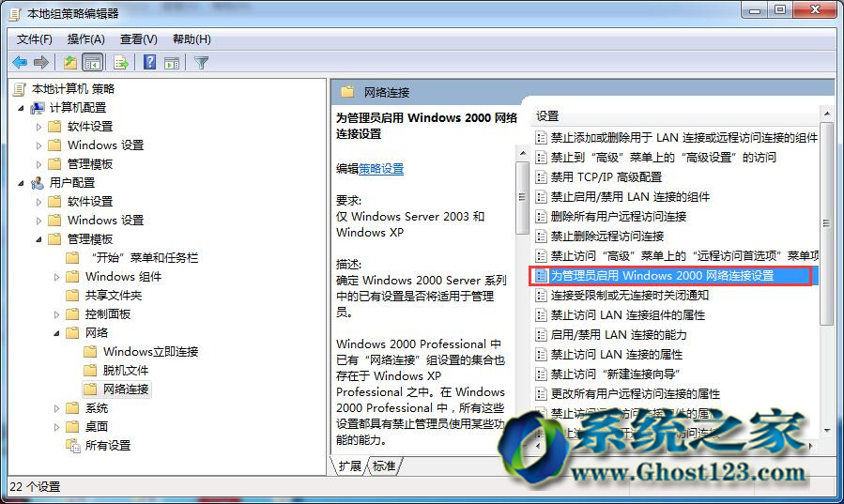Click folder icon next to 共享文件夹
This screenshot has height=504, width=844.
(72, 295)
